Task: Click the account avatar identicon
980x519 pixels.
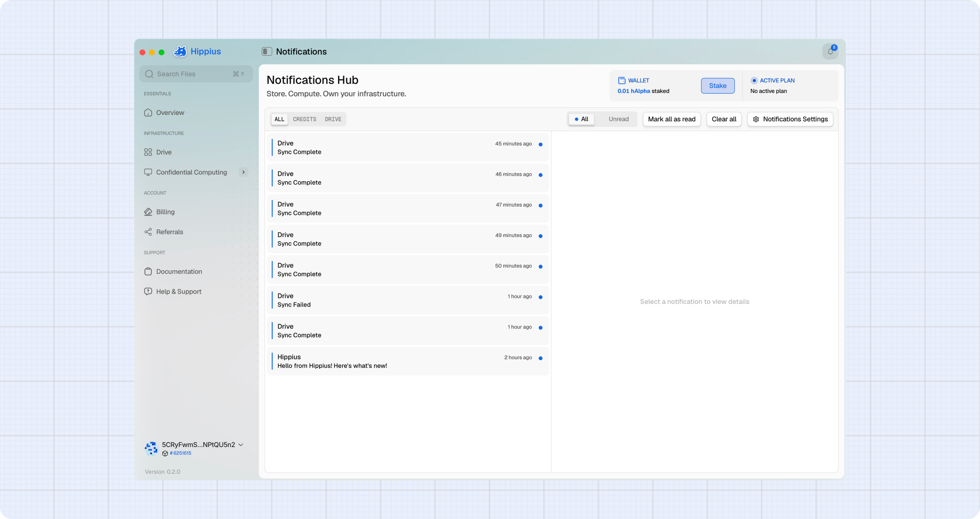Action: pos(151,448)
